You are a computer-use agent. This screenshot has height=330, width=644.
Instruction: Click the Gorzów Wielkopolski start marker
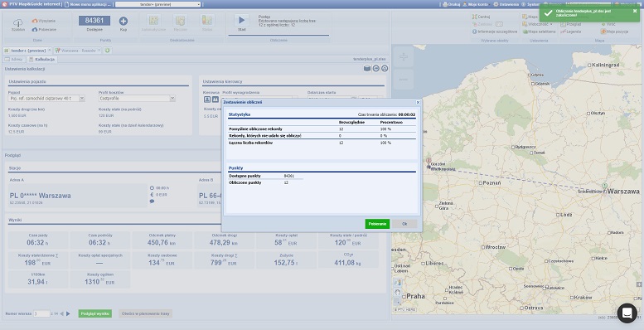pyautogui.click(x=429, y=162)
